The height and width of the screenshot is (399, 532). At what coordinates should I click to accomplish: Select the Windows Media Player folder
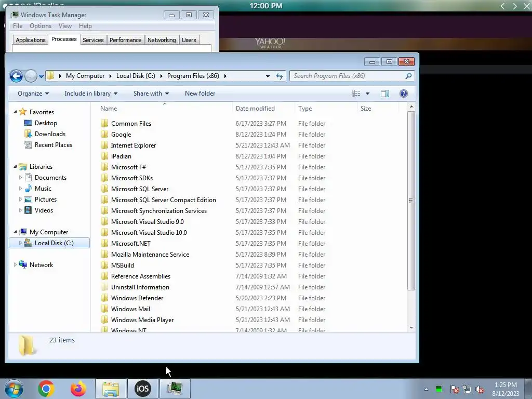[x=142, y=320]
